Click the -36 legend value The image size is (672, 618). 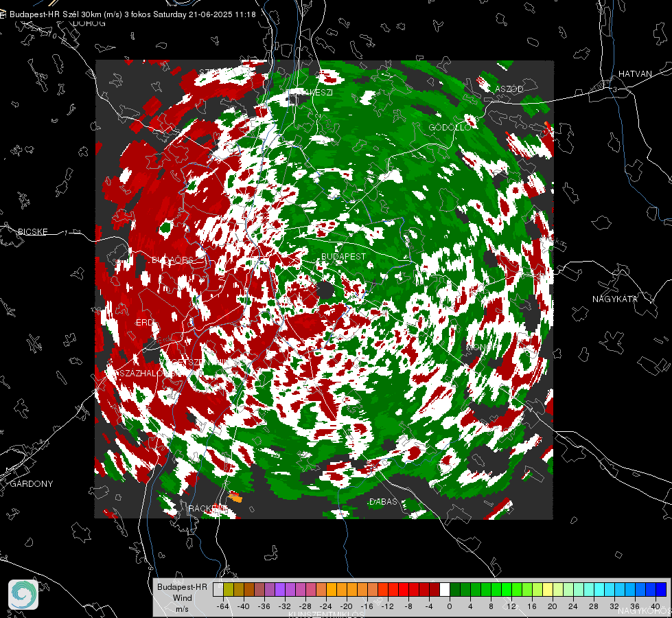click(264, 606)
